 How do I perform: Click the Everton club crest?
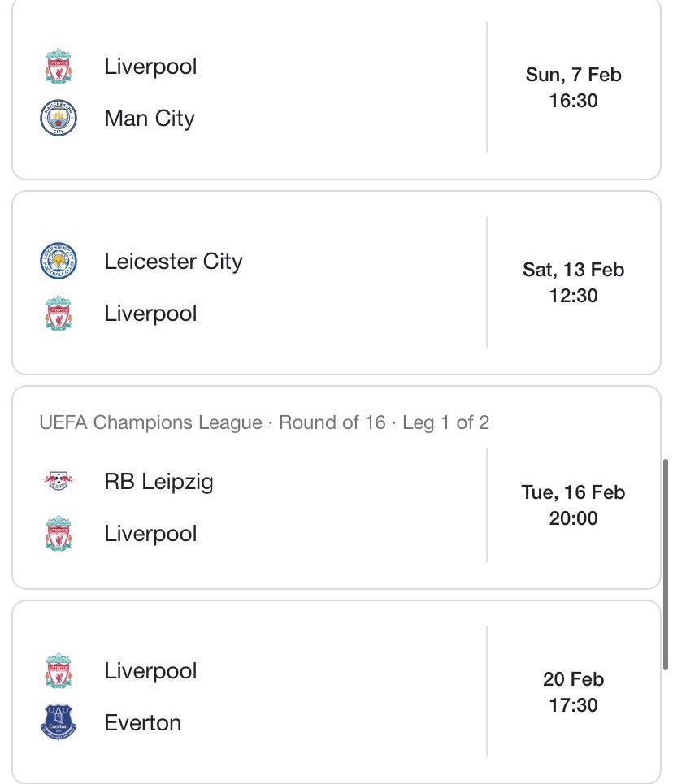[x=59, y=722]
